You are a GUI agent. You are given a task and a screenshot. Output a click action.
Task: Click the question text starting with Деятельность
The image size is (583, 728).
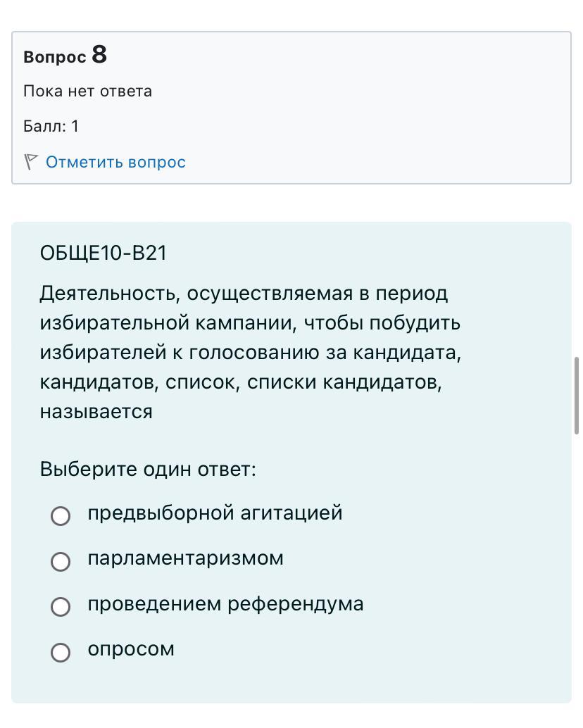[x=251, y=353]
